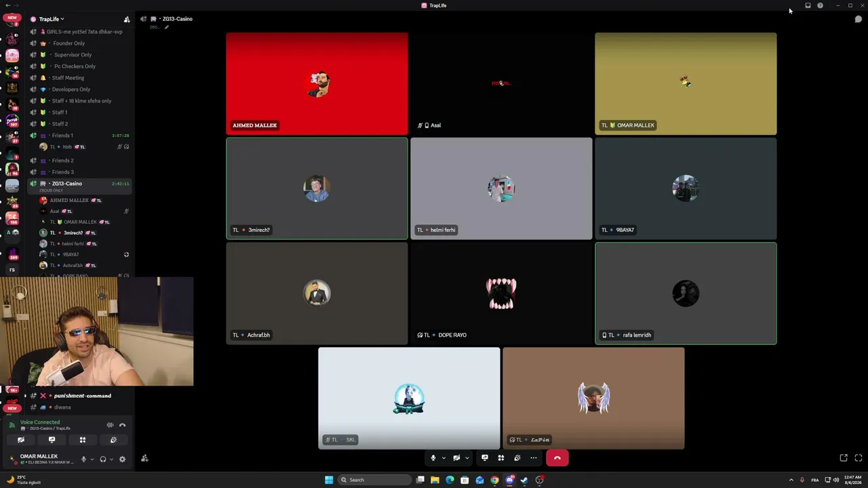The width and height of the screenshot is (868, 488).
Task: Open the diwana text channel
Action: [62, 407]
